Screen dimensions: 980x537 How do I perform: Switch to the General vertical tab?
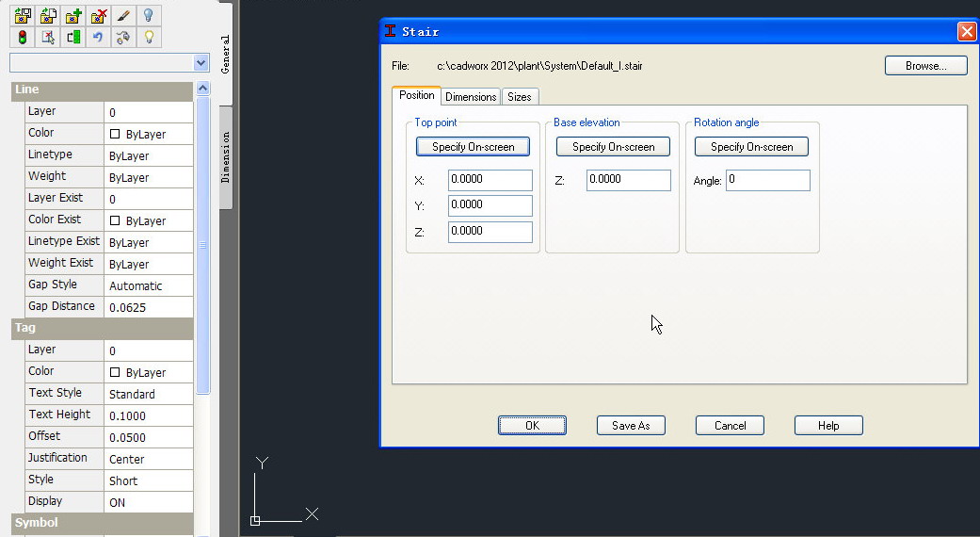[226, 54]
